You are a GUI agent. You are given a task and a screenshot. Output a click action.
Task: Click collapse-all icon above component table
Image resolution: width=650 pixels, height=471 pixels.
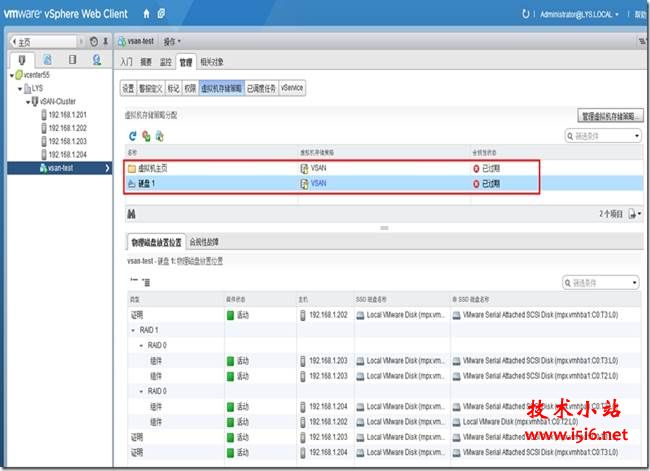(133, 280)
